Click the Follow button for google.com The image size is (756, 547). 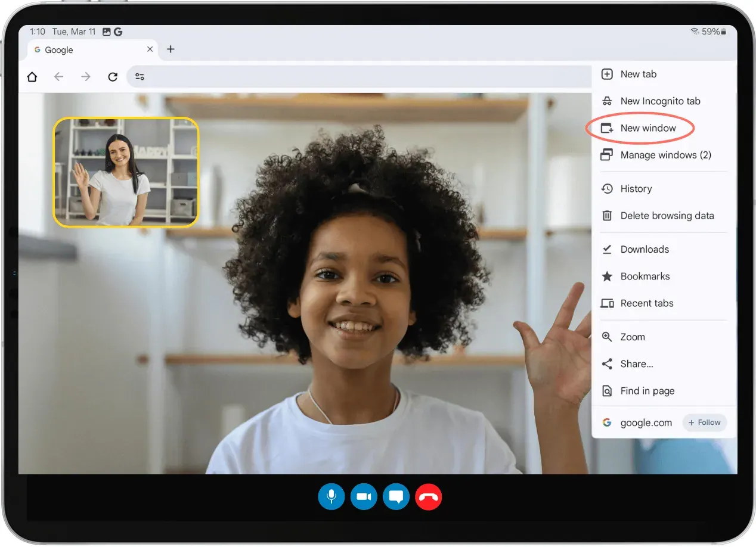(x=705, y=422)
